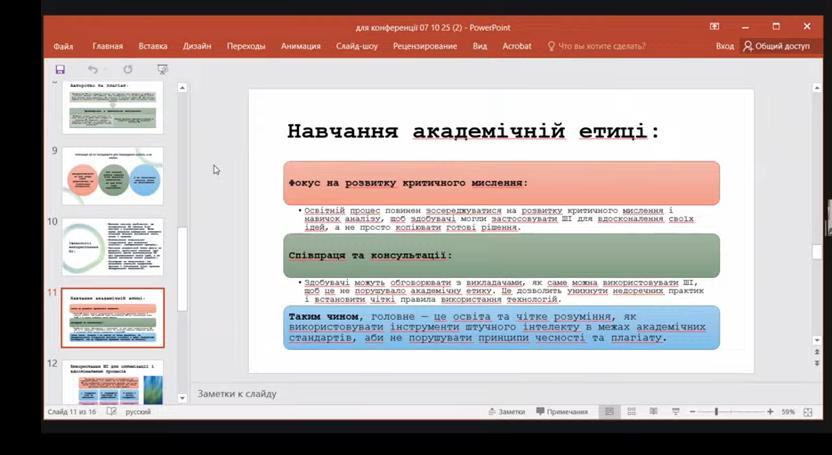The width and height of the screenshot is (832, 455).
Task: Start slideshow from beginning toolbar icon
Action: pos(162,69)
